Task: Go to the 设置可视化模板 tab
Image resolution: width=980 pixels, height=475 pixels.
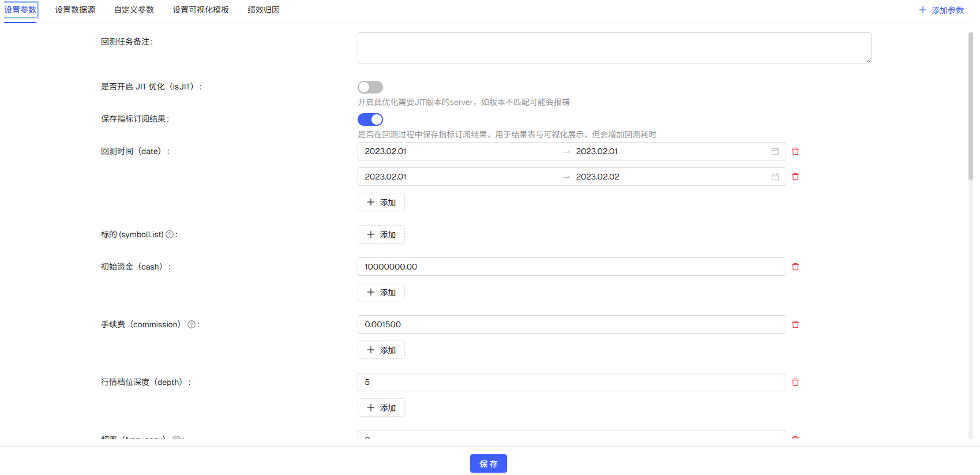Action: click(201, 10)
